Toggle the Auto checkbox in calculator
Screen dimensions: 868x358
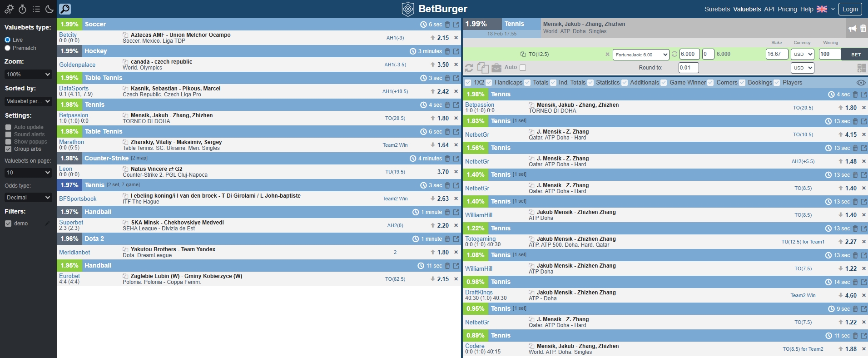point(523,68)
